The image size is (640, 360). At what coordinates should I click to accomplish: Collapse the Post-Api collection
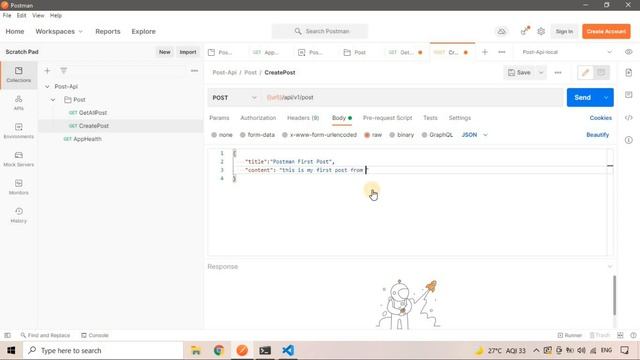click(x=47, y=87)
